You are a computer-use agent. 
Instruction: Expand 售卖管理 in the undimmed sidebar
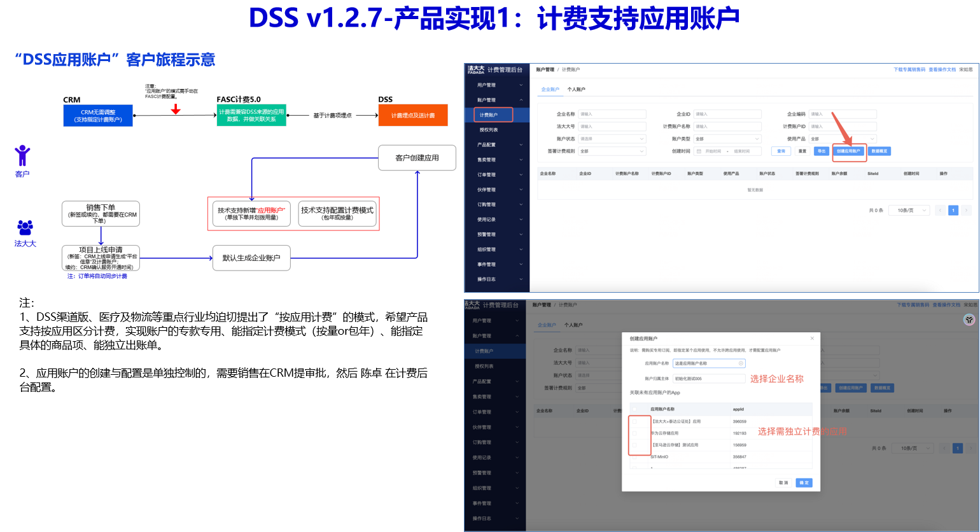click(x=498, y=160)
